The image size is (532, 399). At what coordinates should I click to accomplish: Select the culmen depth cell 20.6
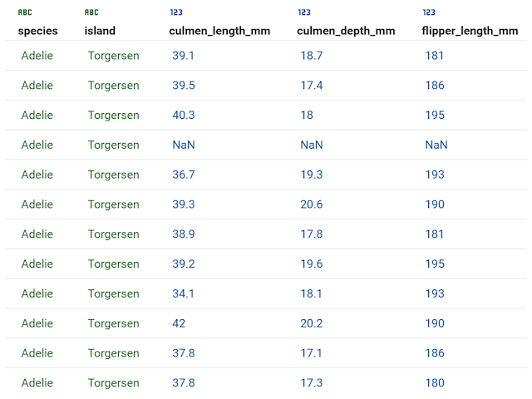(312, 204)
